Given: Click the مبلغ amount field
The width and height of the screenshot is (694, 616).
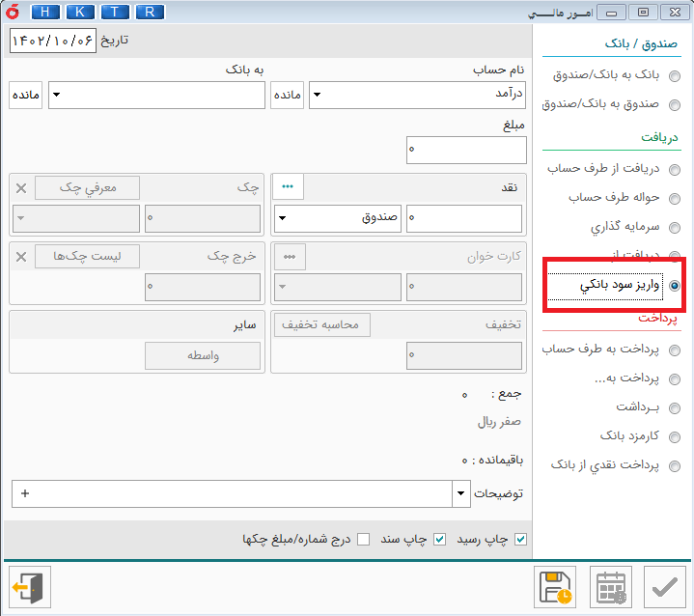Looking at the screenshot, I should [466, 150].
